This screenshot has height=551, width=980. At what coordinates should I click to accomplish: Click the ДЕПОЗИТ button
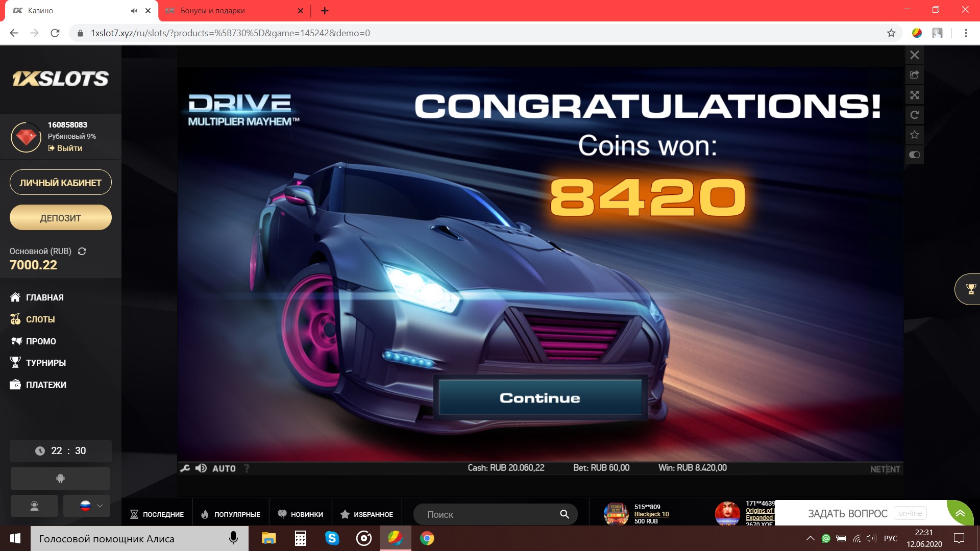60,218
